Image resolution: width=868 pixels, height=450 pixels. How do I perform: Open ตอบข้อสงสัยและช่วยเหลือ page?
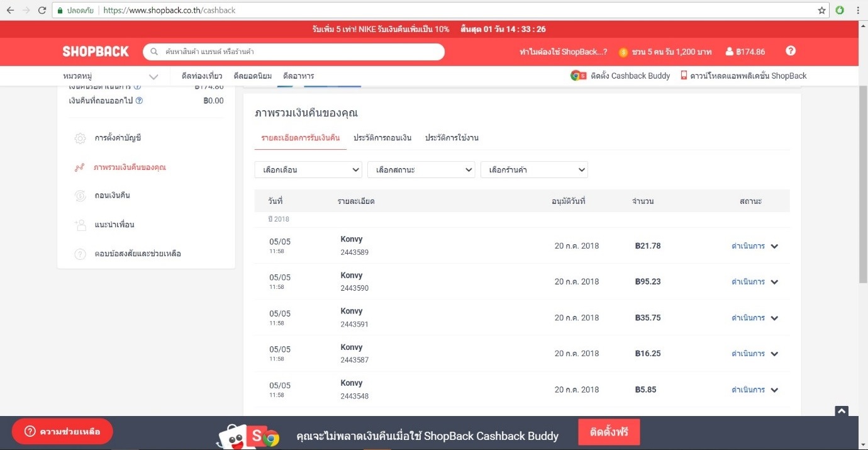coord(138,254)
